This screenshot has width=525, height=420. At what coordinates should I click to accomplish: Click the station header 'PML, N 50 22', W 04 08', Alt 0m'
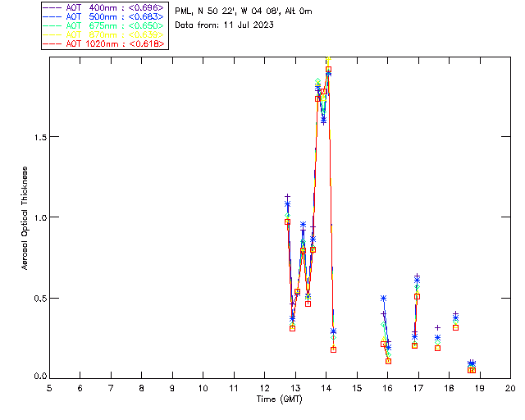pos(244,11)
